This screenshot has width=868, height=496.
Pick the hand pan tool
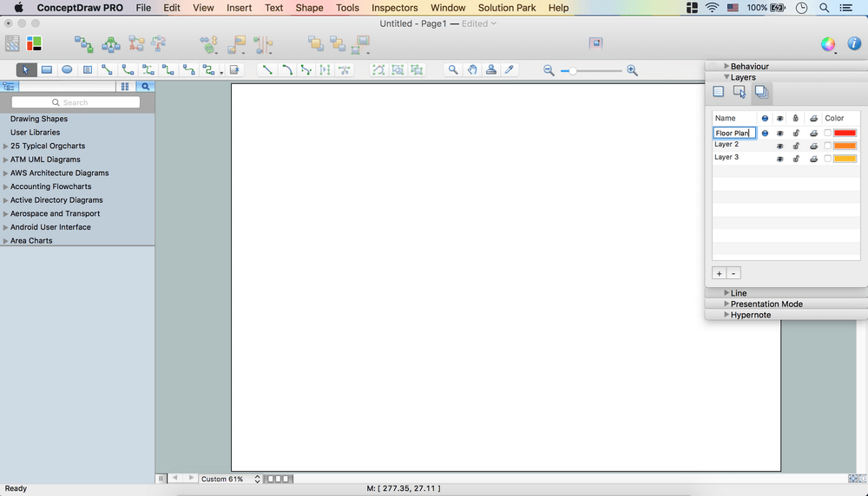pos(472,70)
